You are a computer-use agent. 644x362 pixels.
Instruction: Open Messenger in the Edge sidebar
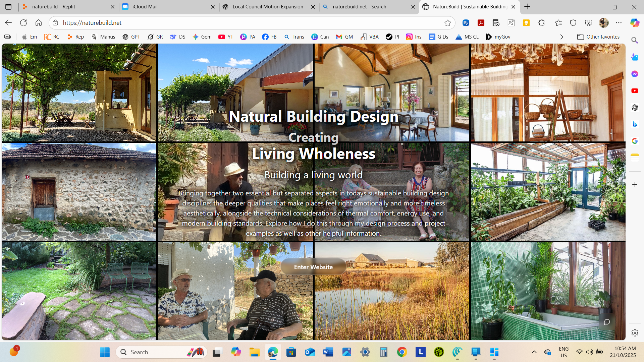(635, 74)
